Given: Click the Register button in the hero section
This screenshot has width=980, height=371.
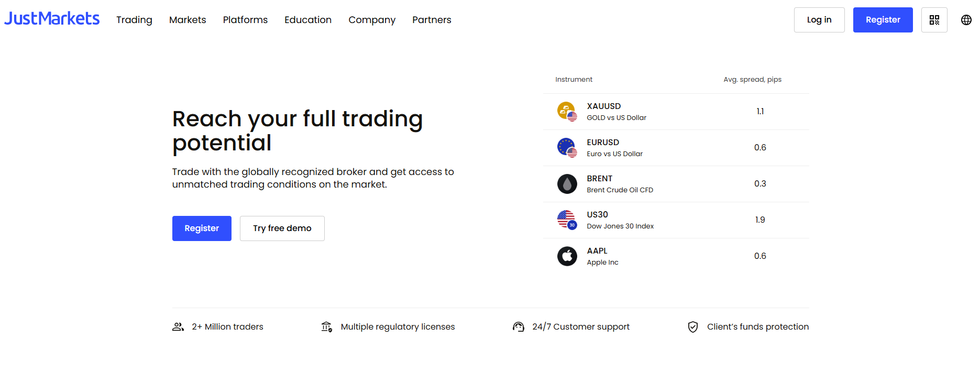Looking at the screenshot, I should coord(201,228).
